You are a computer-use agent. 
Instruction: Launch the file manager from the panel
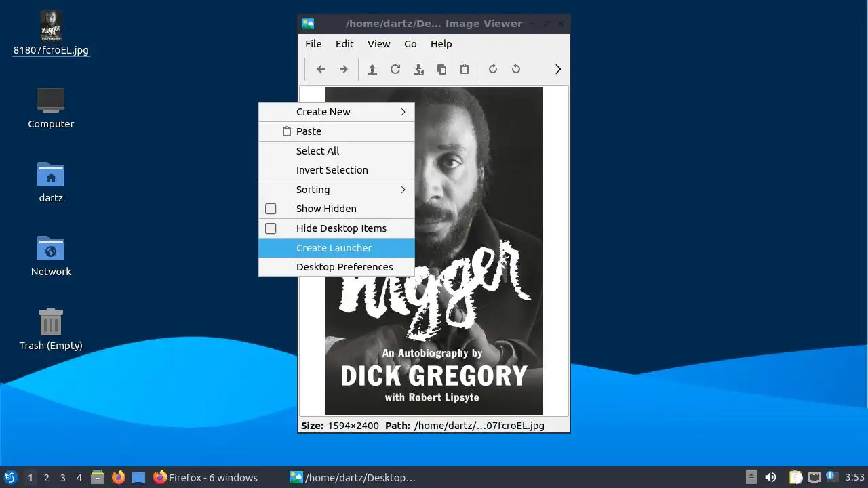click(98, 478)
